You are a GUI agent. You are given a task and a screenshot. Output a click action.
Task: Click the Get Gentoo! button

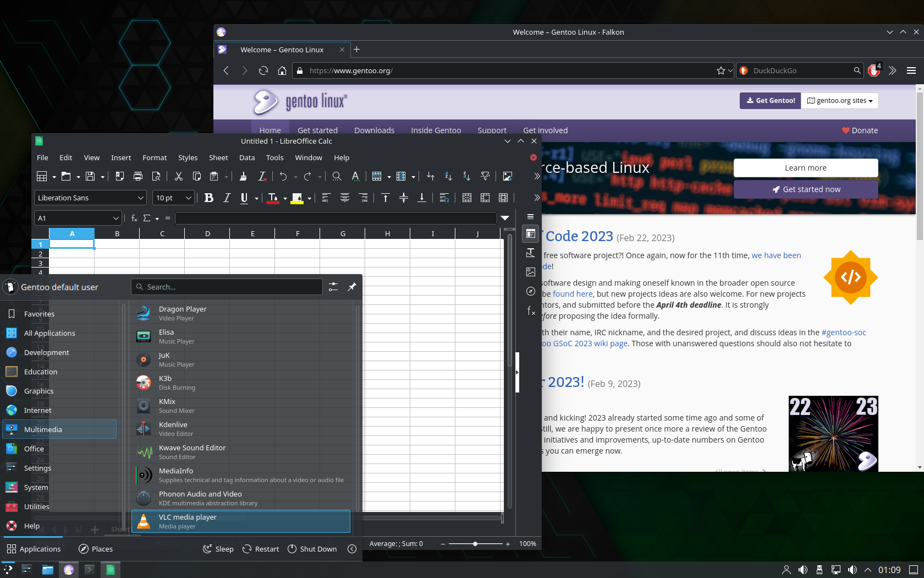pyautogui.click(x=770, y=101)
